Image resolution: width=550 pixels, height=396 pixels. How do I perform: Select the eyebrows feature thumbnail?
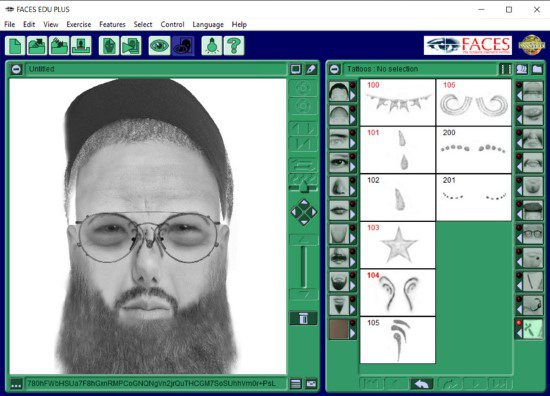(x=339, y=139)
